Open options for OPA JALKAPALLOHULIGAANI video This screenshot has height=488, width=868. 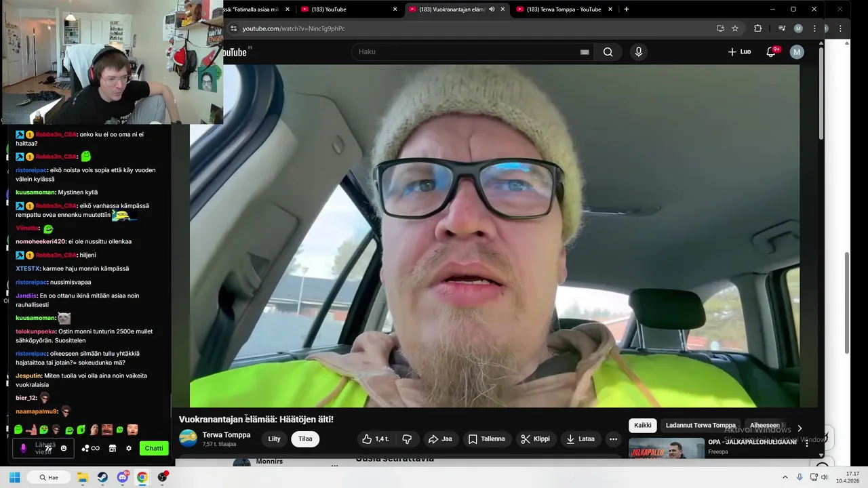tap(806, 443)
